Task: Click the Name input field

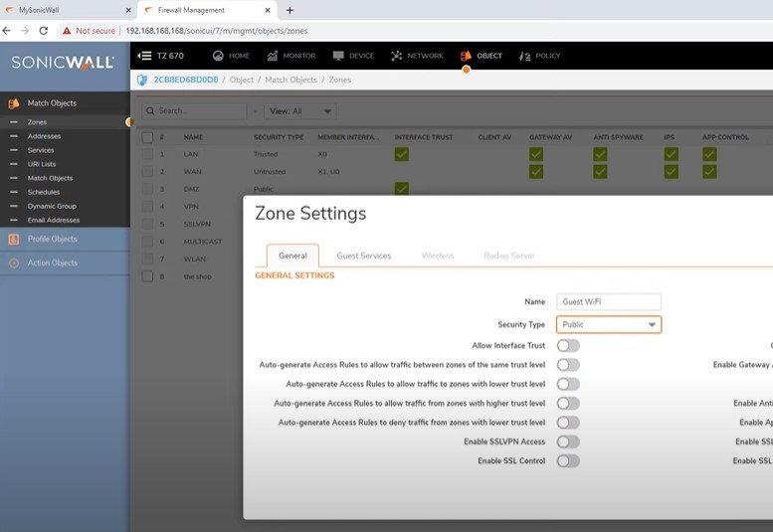Action: tap(609, 301)
